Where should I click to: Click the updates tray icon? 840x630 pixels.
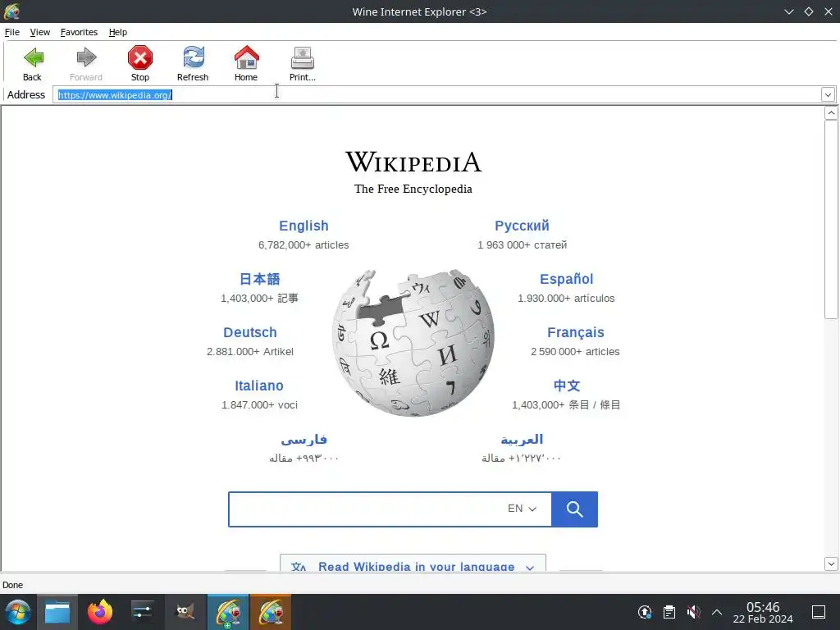645,612
